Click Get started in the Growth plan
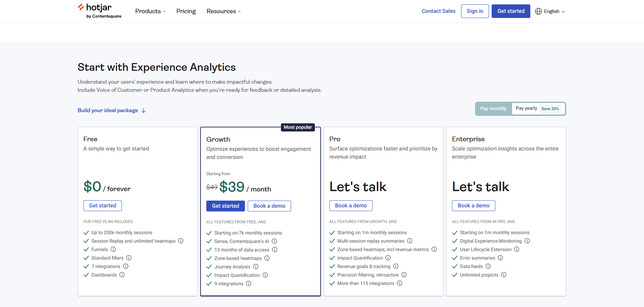644x307 pixels. [225, 206]
